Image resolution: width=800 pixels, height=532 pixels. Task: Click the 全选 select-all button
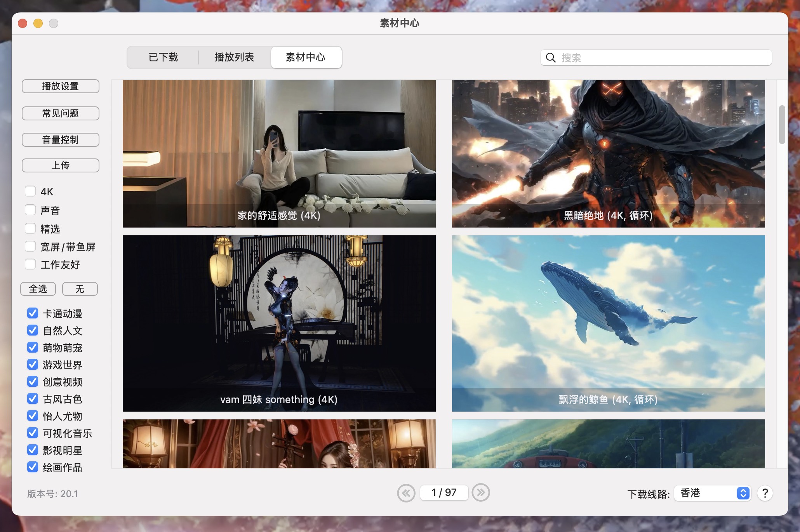click(x=38, y=289)
